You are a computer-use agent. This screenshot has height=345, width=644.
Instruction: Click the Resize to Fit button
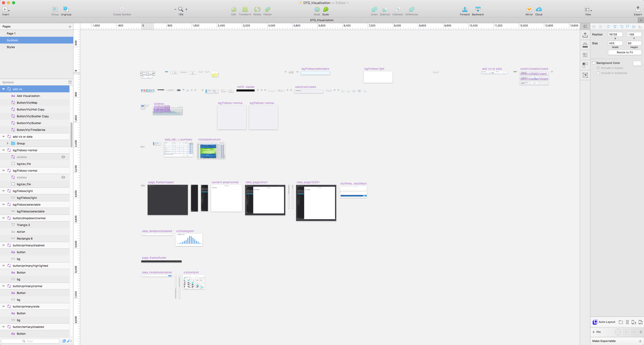[625, 52]
